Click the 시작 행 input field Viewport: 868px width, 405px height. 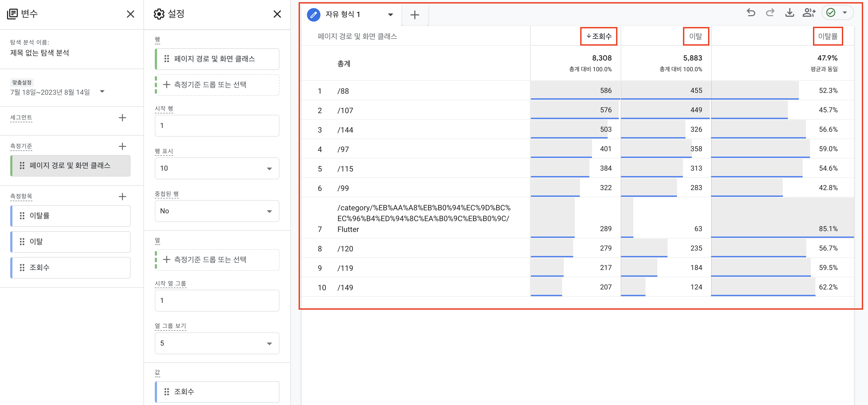[217, 126]
